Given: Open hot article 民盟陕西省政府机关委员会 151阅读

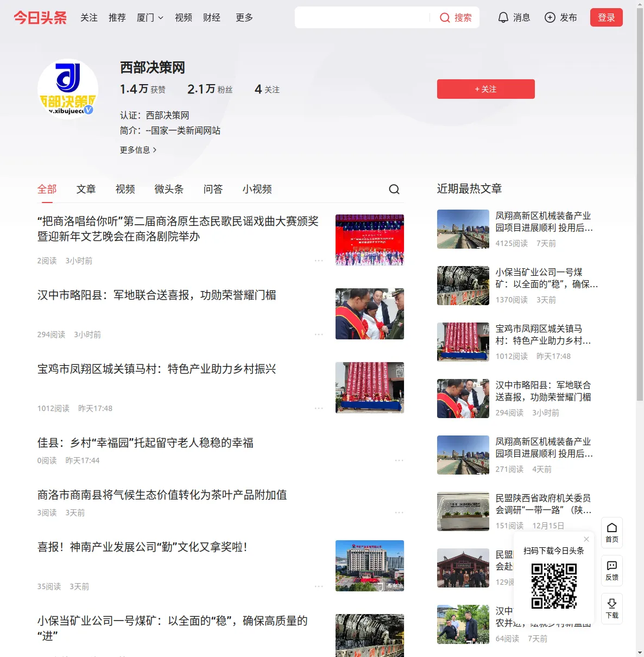Looking at the screenshot, I should 544,504.
